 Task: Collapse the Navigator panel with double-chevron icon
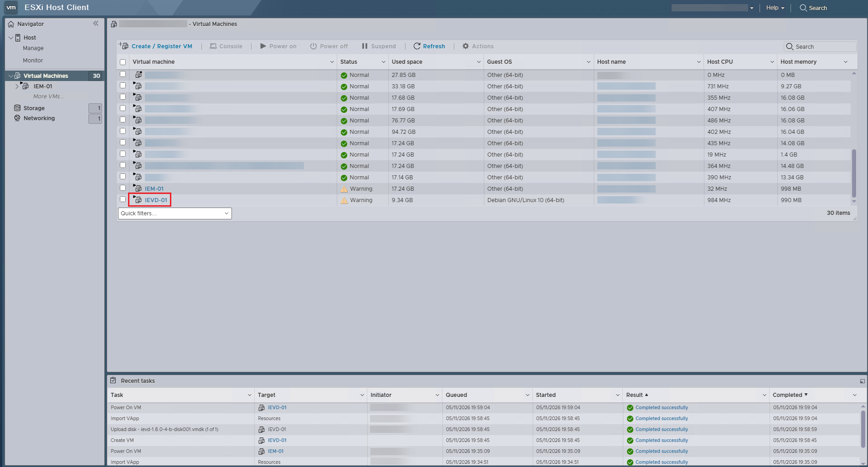coord(96,24)
